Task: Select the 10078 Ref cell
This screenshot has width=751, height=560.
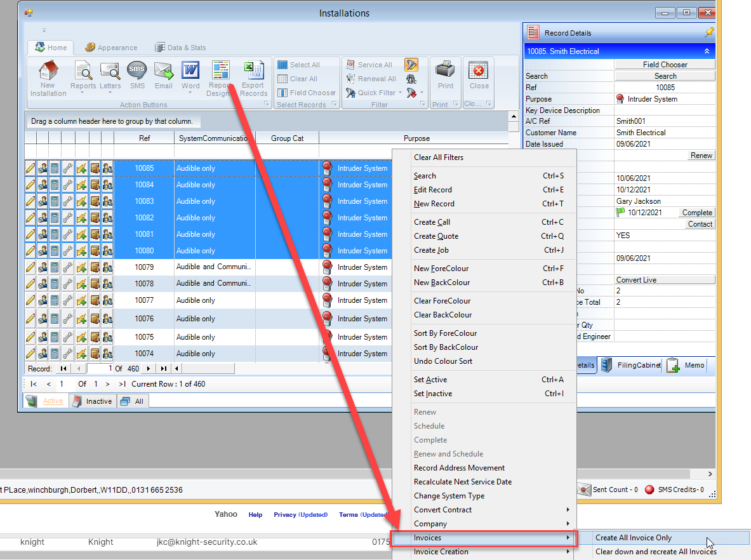Action: (144, 284)
